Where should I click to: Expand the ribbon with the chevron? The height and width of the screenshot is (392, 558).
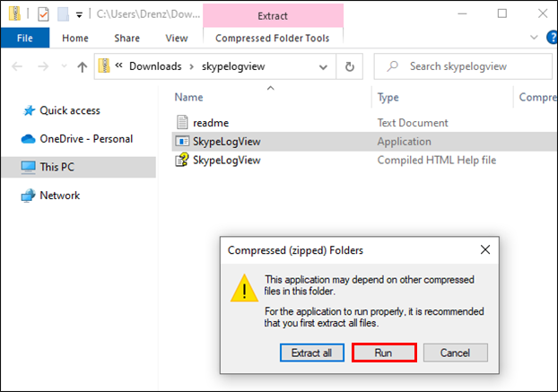click(533, 39)
